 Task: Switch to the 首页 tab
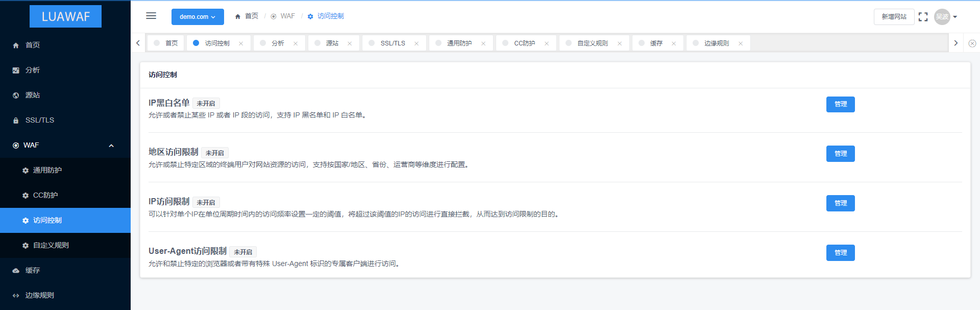tap(166, 43)
